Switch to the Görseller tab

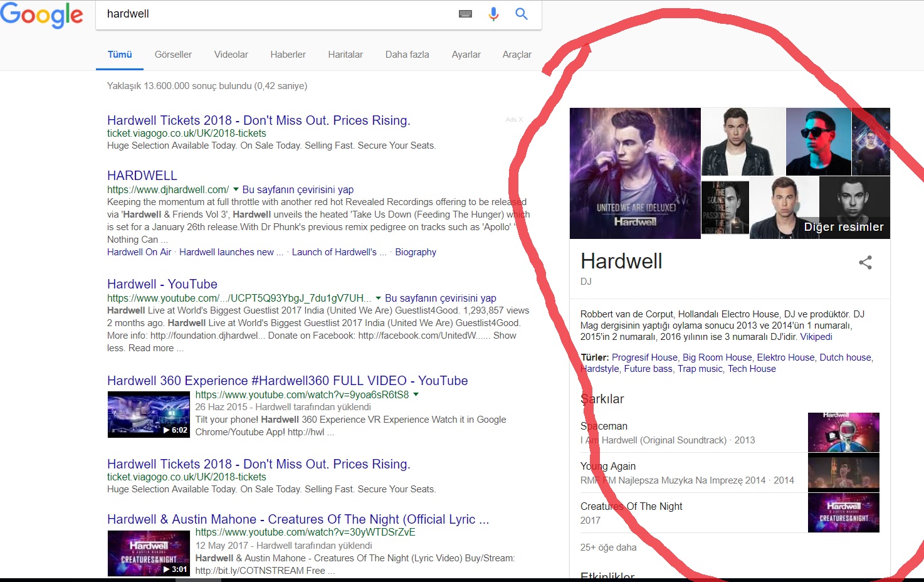tap(173, 55)
